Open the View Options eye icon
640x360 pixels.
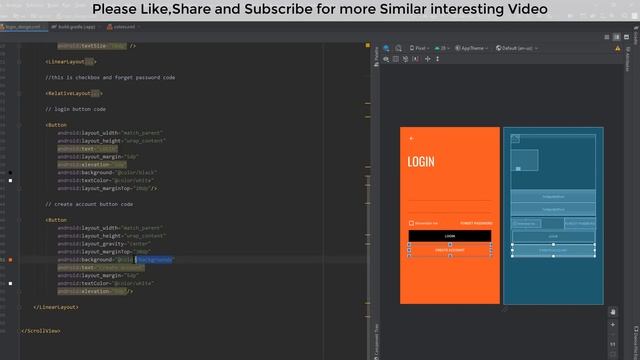386,59
